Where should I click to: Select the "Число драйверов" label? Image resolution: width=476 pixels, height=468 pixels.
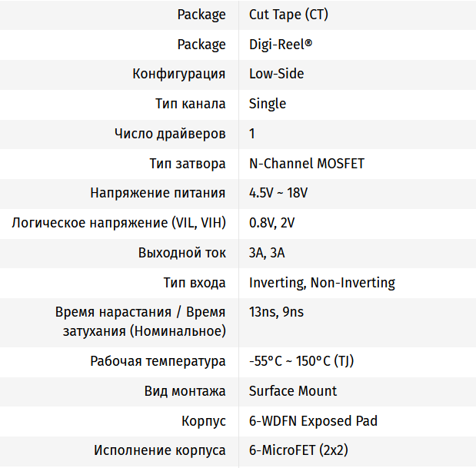tap(170, 134)
